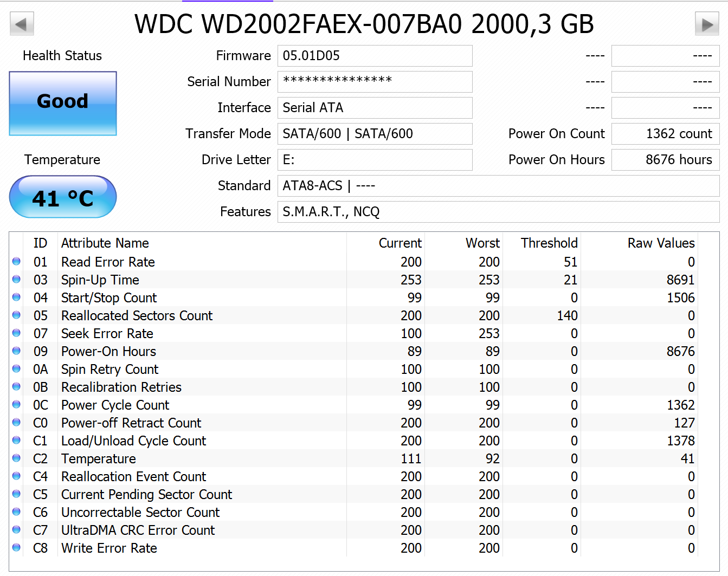This screenshot has width=728, height=576.
Task: Select the Power-off Retract Count attribute name
Action: point(131,423)
